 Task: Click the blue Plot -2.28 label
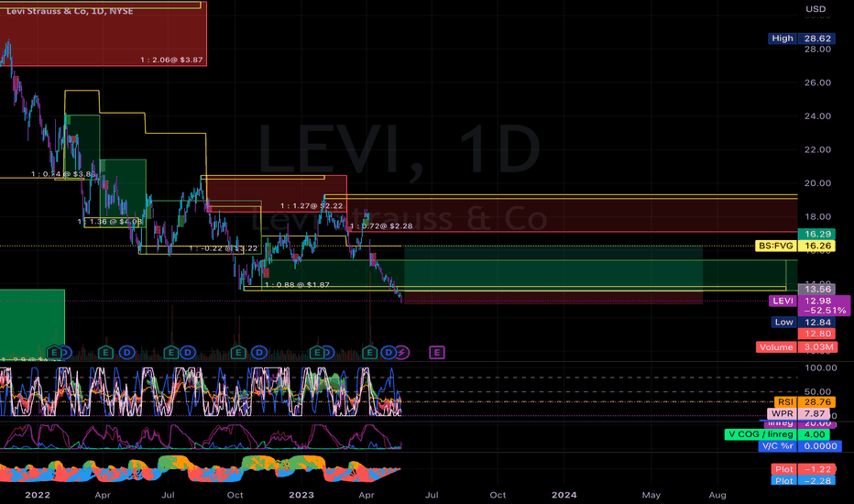tap(804, 480)
